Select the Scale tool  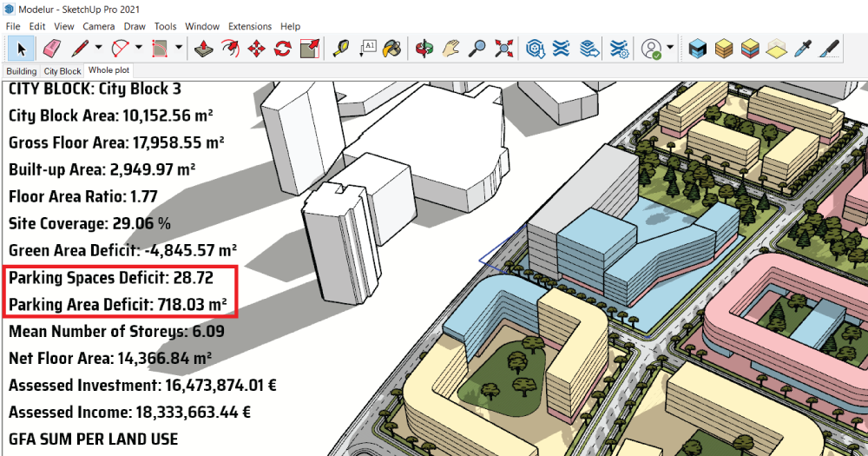point(310,49)
